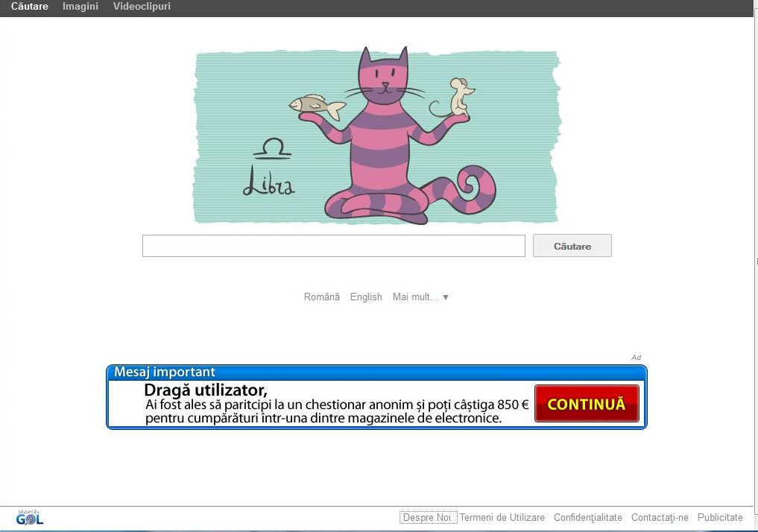Open the Mai mult... language dropdown

tap(415, 297)
